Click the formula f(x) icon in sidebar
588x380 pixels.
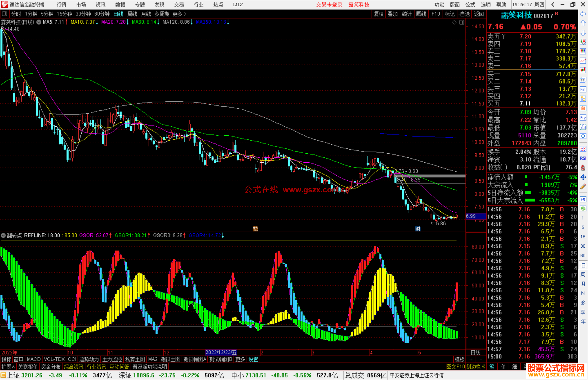pos(583,127)
